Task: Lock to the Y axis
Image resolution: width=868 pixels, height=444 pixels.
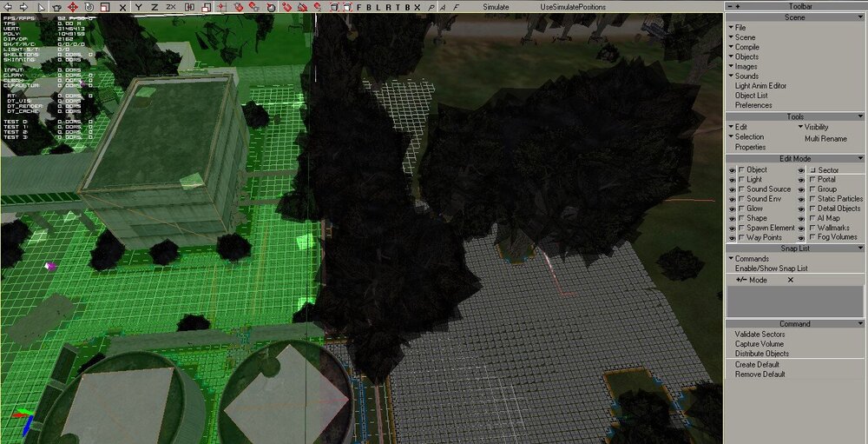Action: [138, 7]
